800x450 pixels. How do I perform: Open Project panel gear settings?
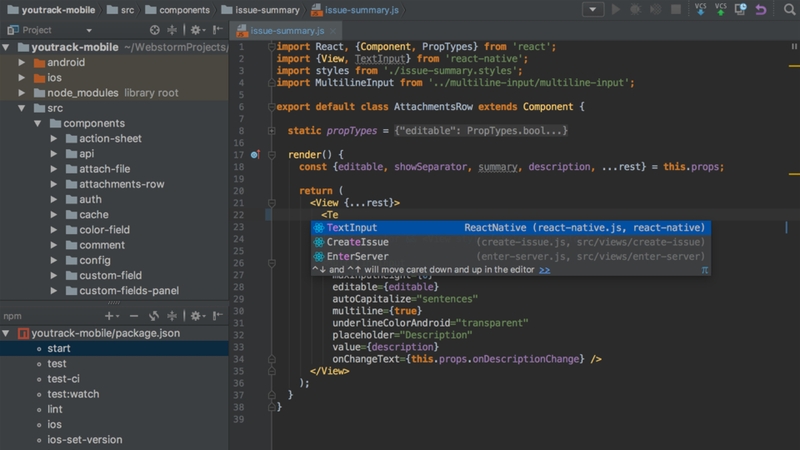[x=195, y=31]
